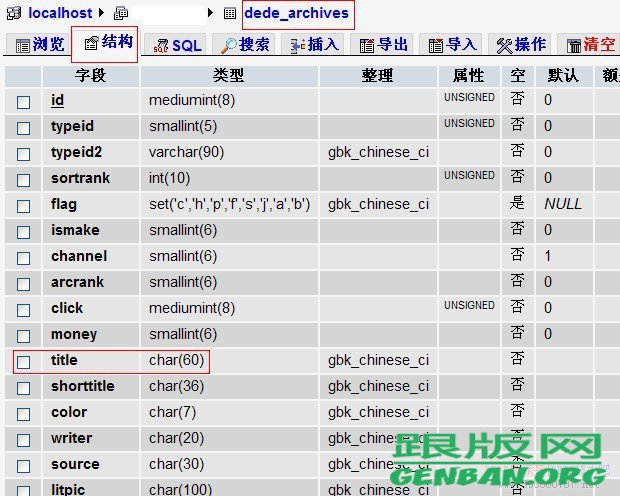Image resolution: width=620 pixels, height=496 pixels.
Task: Click the shorttitle field name
Action: (x=83, y=386)
